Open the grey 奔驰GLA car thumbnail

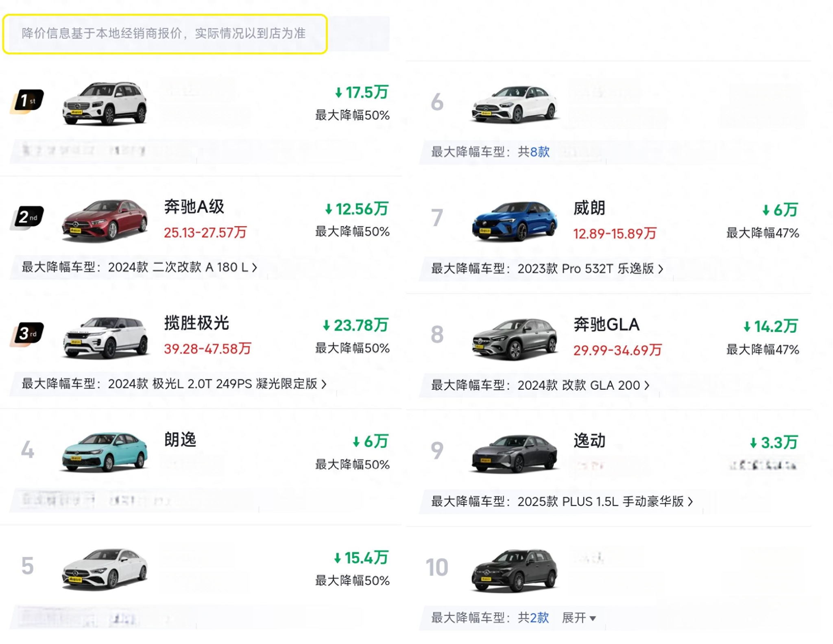pyautogui.click(x=515, y=338)
